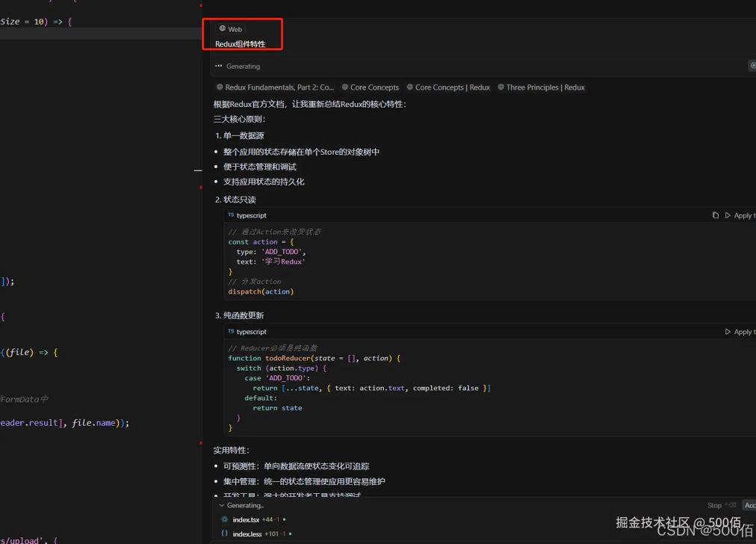Click the TS icon on first code block
This screenshot has width=756, height=544.
[231, 215]
